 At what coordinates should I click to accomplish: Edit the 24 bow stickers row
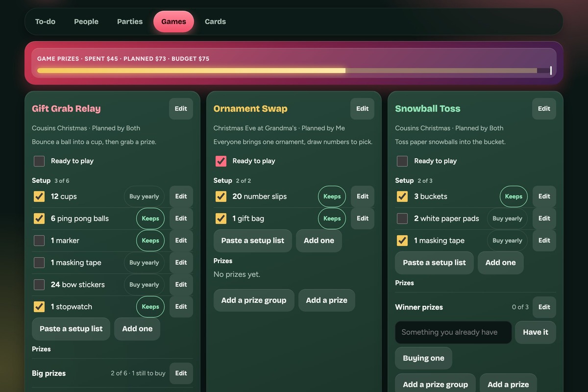(181, 285)
